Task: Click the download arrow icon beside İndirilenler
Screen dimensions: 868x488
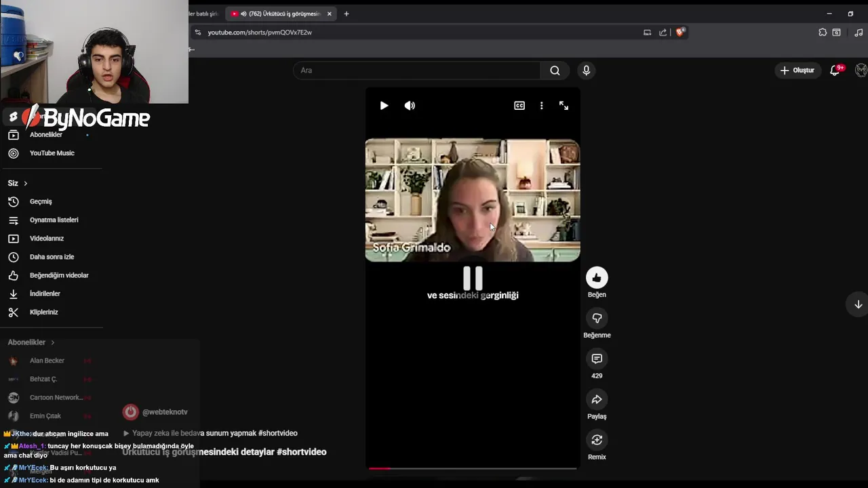Action: (x=13, y=293)
